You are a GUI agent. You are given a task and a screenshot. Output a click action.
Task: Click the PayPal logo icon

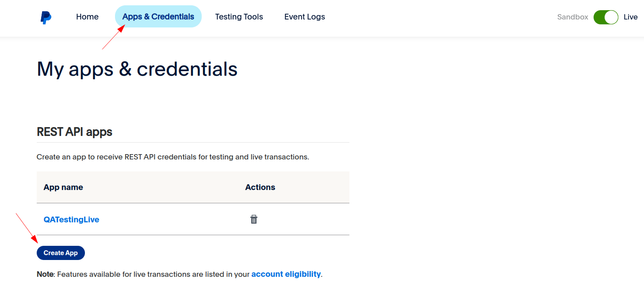tap(46, 17)
